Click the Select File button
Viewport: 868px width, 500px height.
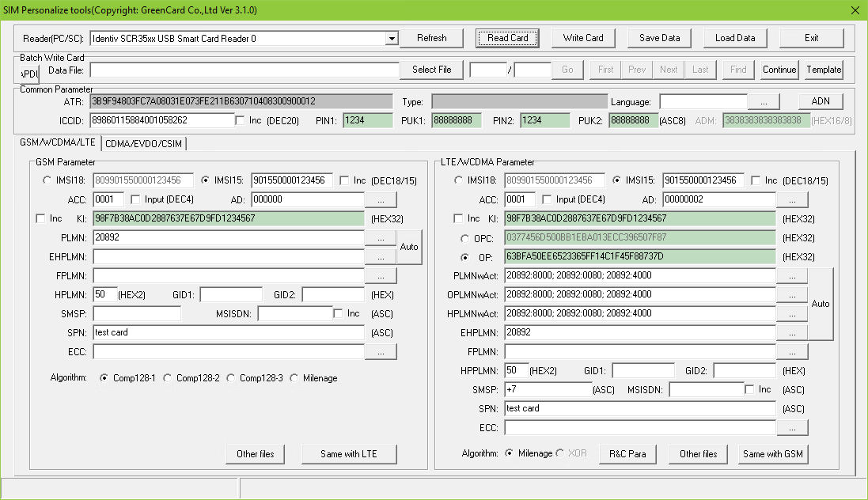click(x=431, y=70)
